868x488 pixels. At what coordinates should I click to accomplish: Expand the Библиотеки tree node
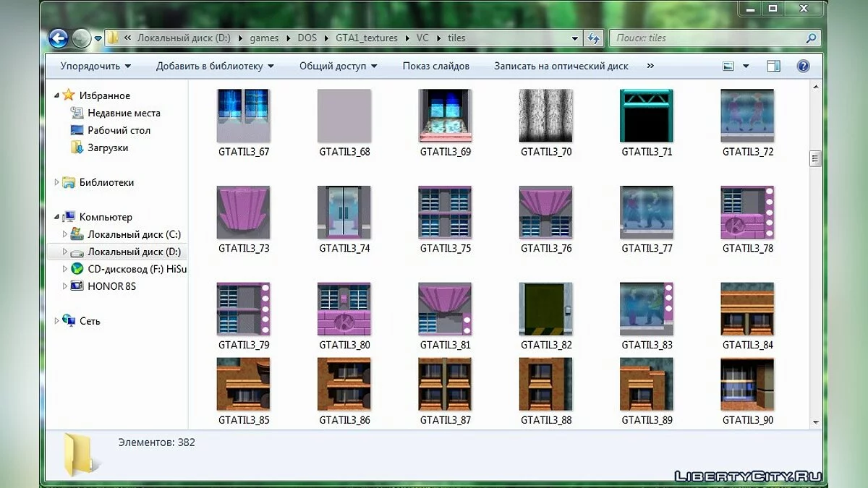tap(57, 182)
